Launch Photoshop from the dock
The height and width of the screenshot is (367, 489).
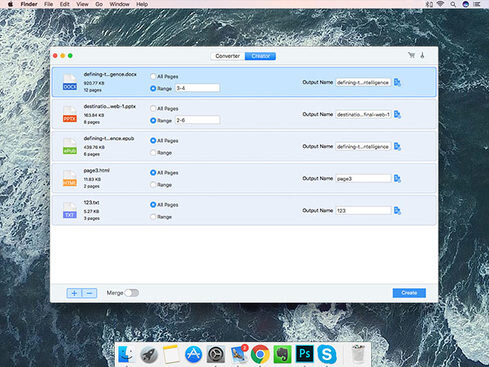(305, 354)
